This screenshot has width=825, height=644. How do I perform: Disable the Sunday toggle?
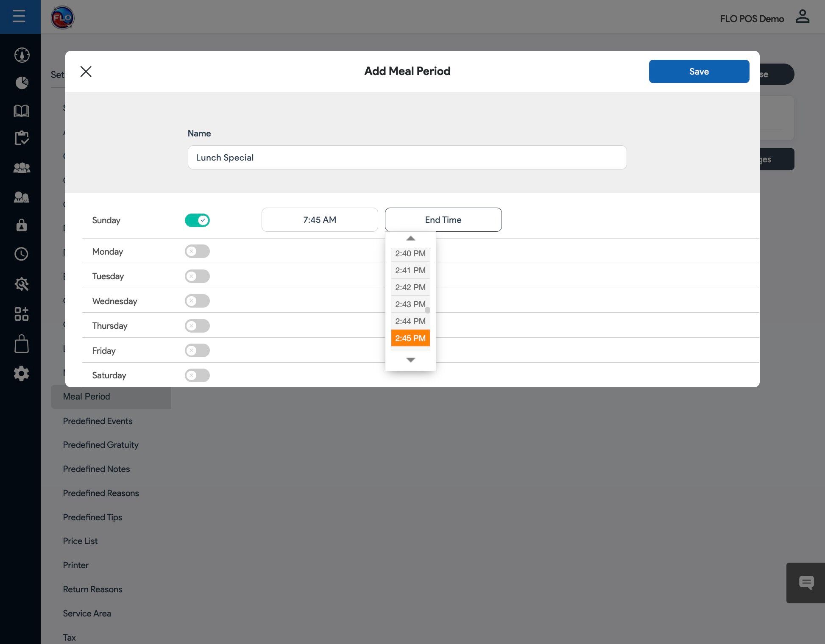point(197,220)
